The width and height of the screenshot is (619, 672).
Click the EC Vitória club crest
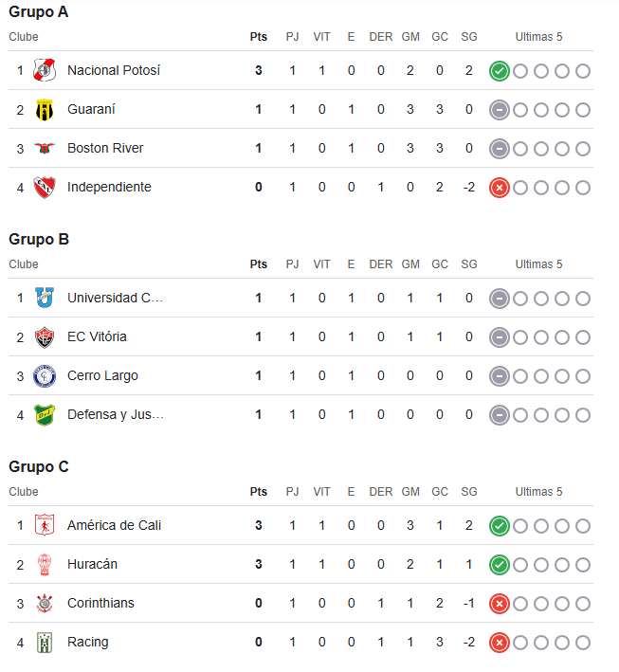click(45, 337)
